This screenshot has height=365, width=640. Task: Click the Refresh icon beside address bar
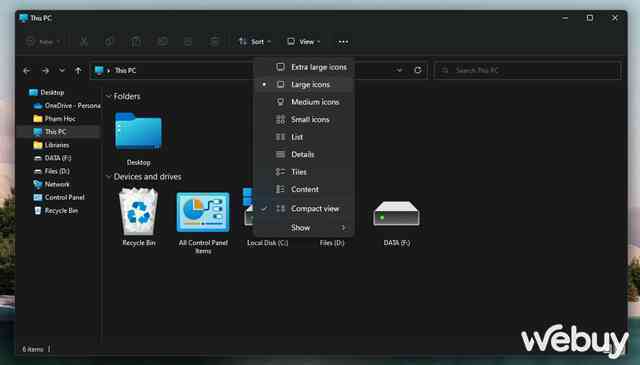coord(418,70)
